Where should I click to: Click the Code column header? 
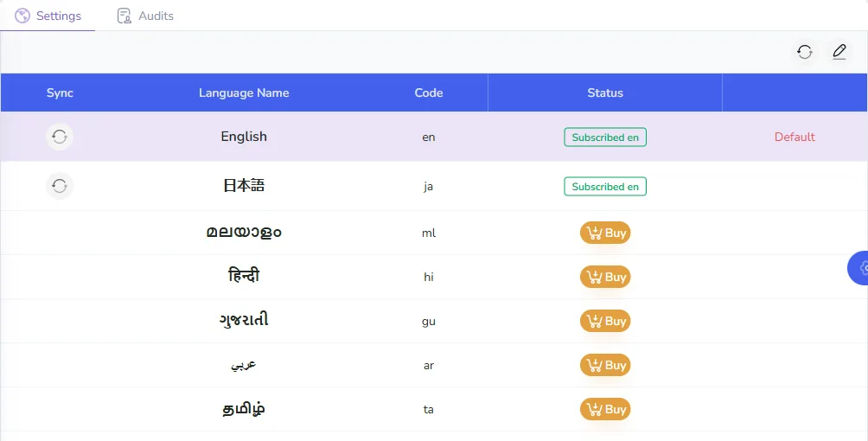coord(429,93)
